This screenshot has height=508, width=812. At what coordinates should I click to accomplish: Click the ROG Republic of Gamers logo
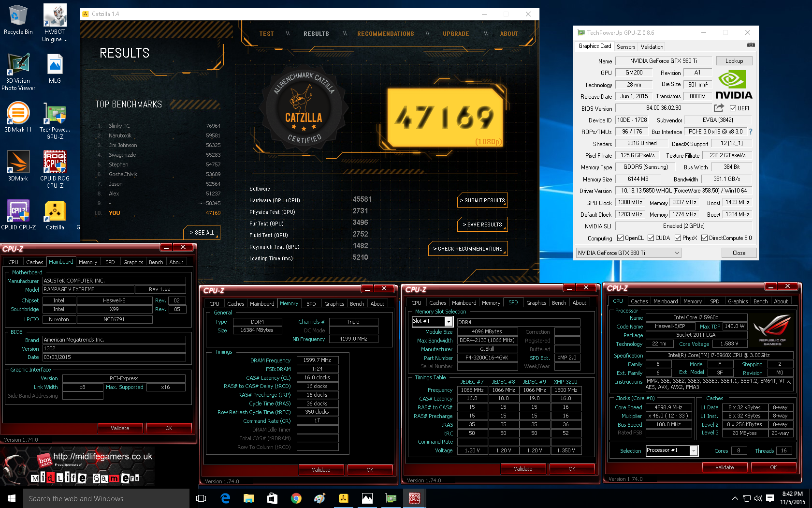(x=772, y=330)
